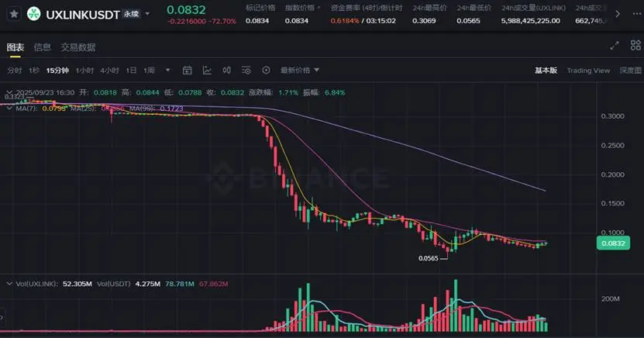The width and height of the screenshot is (644, 338).
Task: Open the 最新价格 price type dropdown
Action: 300,71
